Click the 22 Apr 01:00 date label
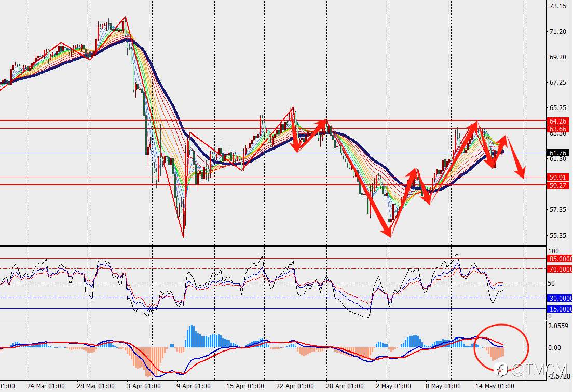 (295, 386)
